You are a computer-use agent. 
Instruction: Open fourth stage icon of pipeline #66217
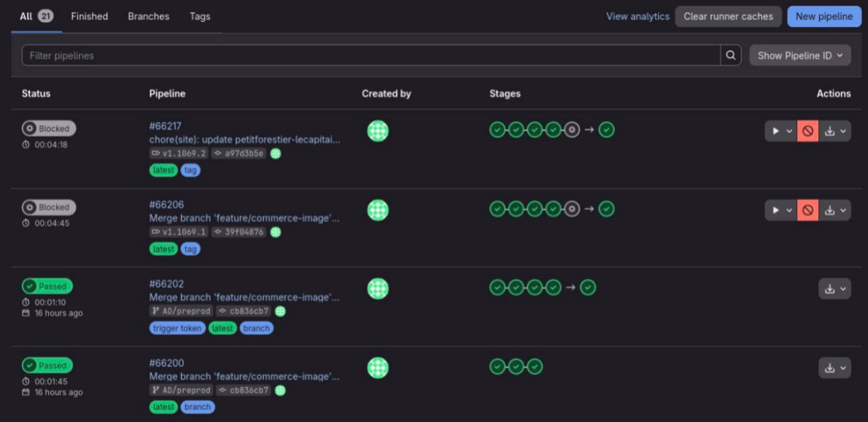[x=554, y=130]
